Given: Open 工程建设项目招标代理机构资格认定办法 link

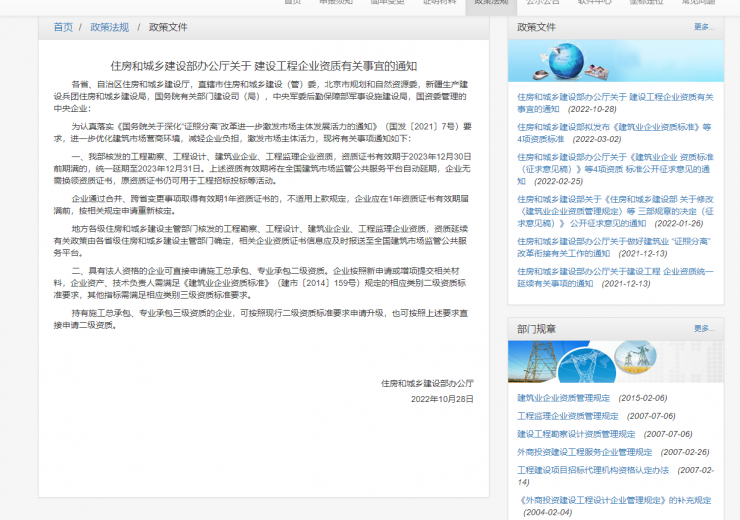Looking at the screenshot, I should (x=593, y=470).
